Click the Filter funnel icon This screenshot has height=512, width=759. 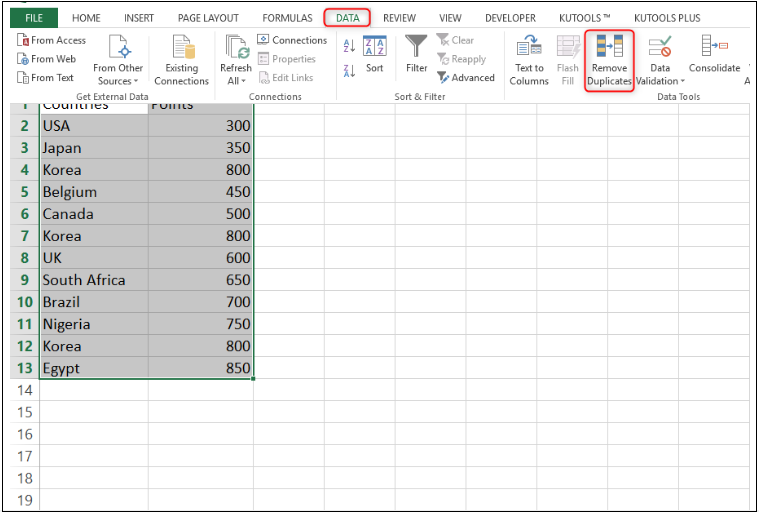pyautogui.click(x=416, y=46)
